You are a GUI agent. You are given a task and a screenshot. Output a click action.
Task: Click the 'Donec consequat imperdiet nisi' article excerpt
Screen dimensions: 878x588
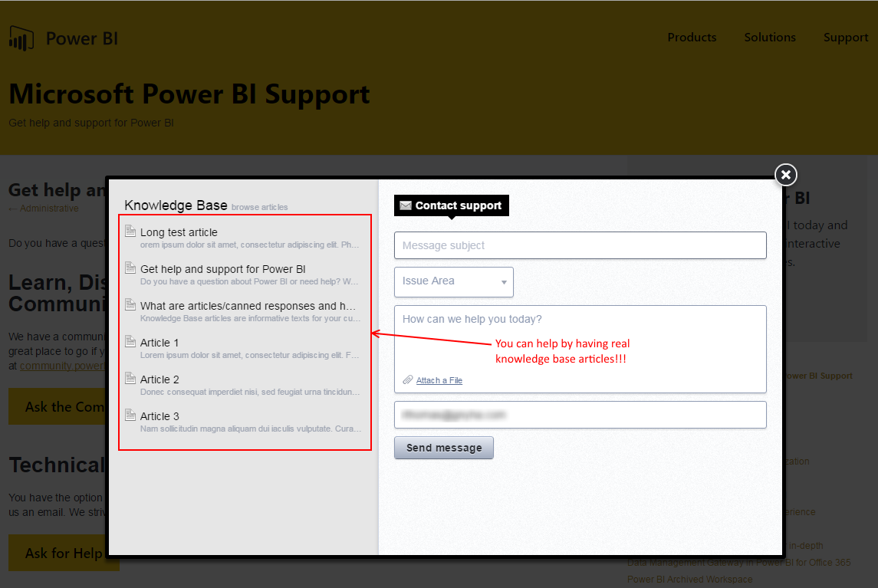250,392
